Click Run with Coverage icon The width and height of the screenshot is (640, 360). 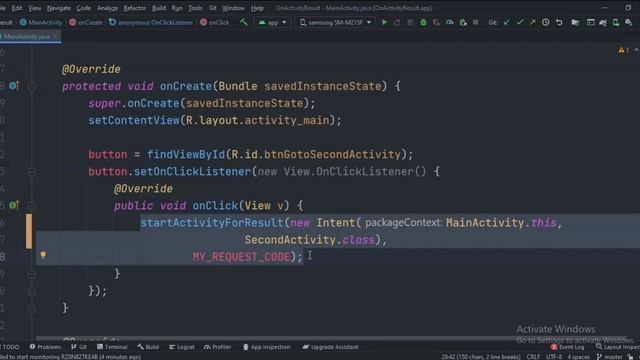pyautogui.click(x=436, y=22)
